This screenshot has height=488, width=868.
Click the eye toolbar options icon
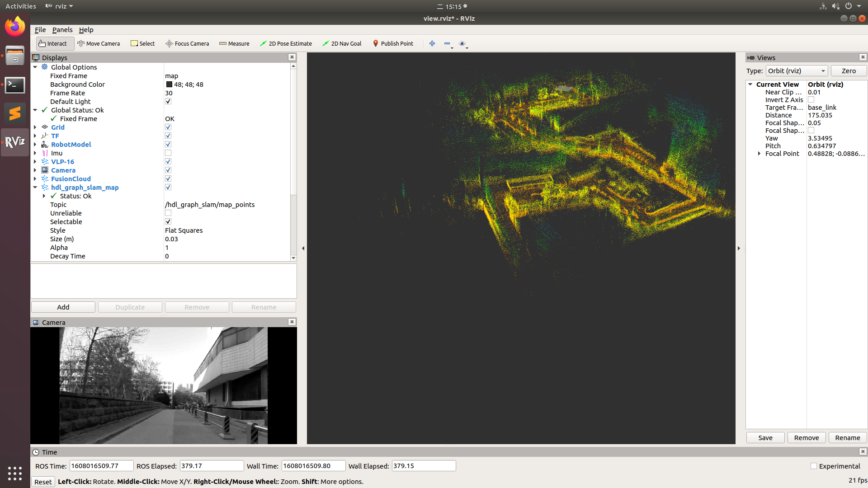click(462, 43)
